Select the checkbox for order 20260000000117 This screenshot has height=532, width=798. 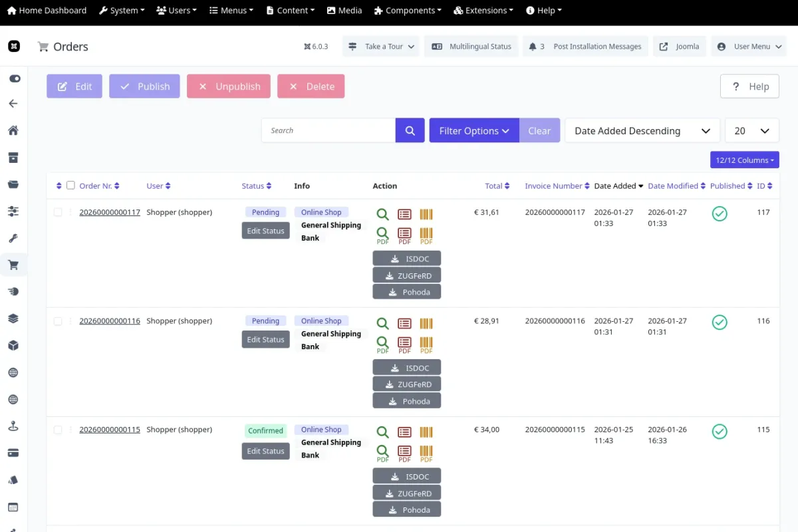[58, 212]
